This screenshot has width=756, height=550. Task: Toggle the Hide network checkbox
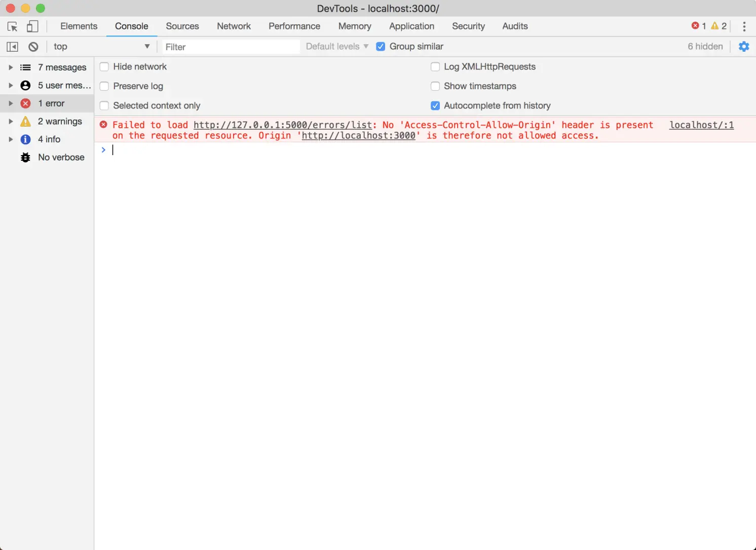point(104,67)
